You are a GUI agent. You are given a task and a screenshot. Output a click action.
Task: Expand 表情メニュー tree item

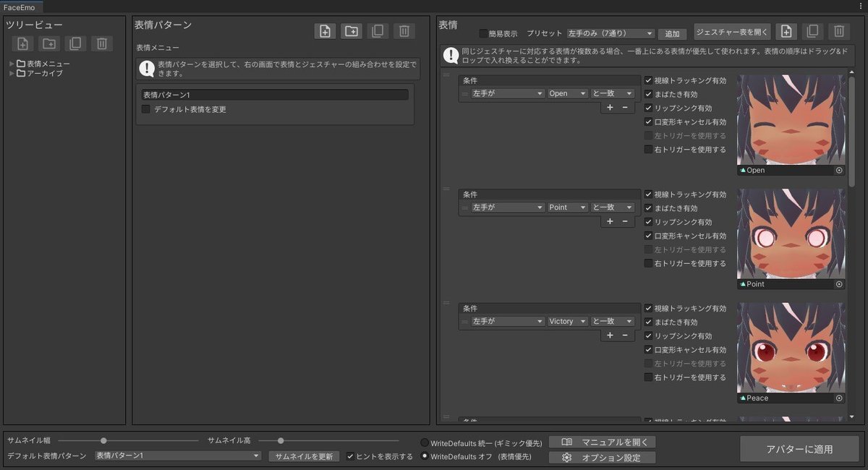coord(12,64)
